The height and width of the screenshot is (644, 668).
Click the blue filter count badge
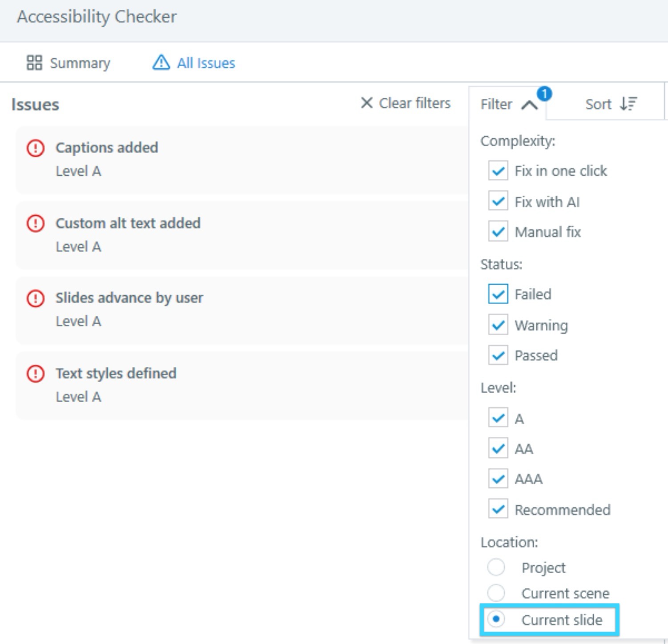(x=544, y=93)
